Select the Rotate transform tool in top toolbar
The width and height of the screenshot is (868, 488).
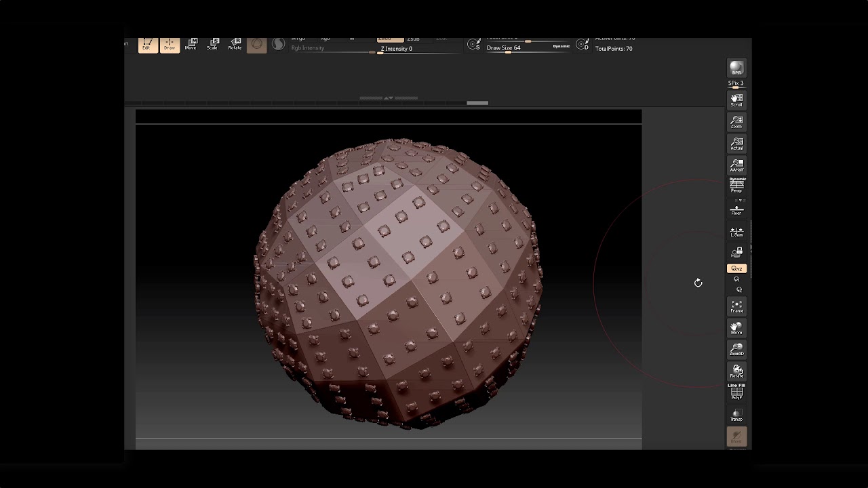[235, 45]
